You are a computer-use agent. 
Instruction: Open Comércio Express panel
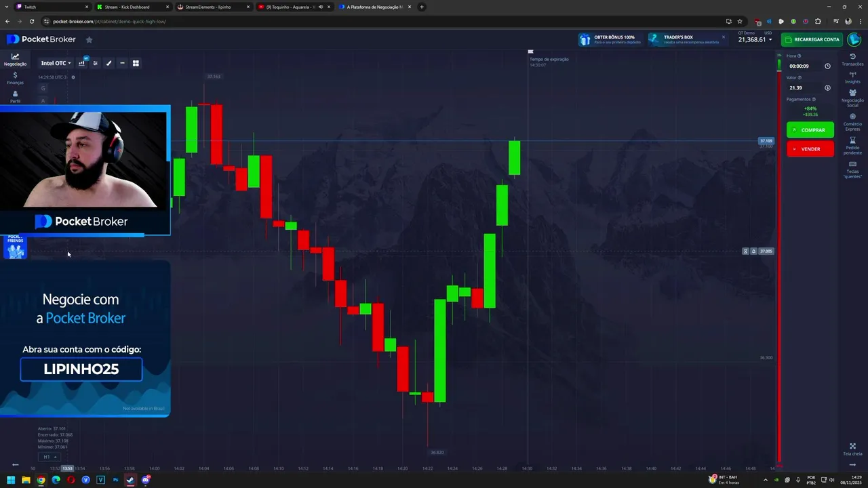point(852,122)
